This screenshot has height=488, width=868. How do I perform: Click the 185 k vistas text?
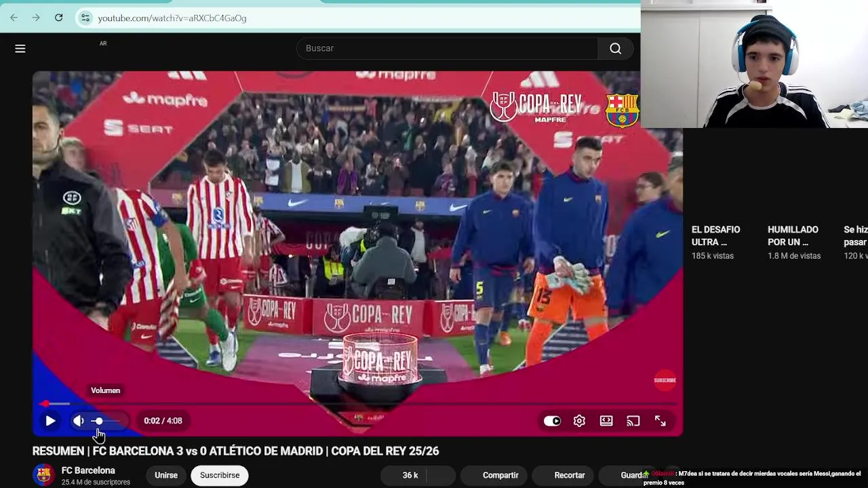click(713, 256)
